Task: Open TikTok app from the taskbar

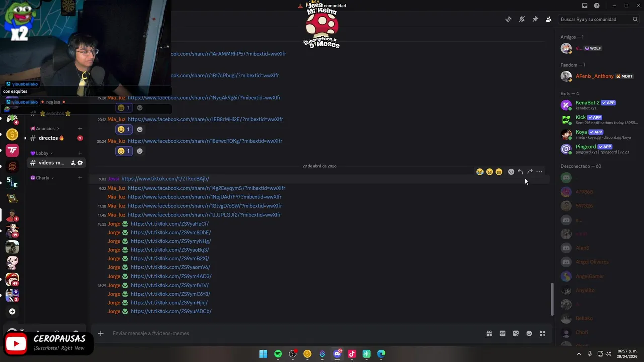Action: pyautogui.click(x=352, y=354)
